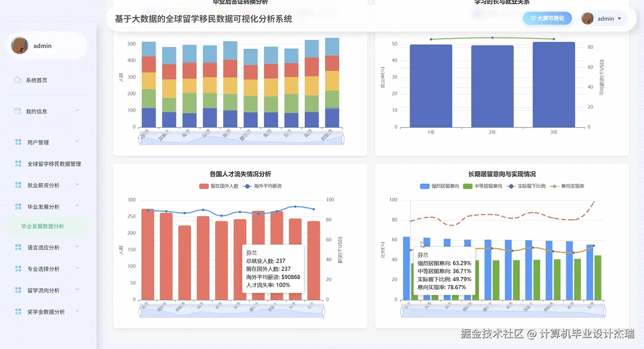Viewport: 644px width, 349px height.
Task: Click the 大屏可视化 button
Action: 547,18
